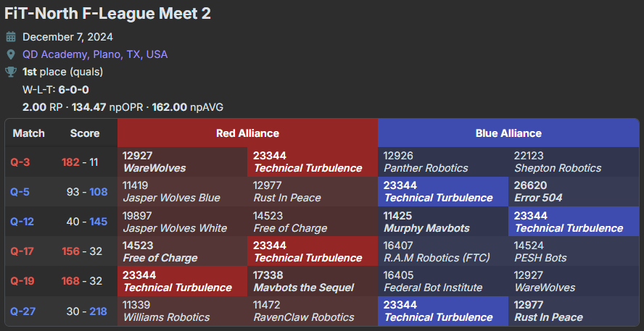Open team 12927 WareWolves in match Q-3
The image size is (644, 331).
[154, 162]
